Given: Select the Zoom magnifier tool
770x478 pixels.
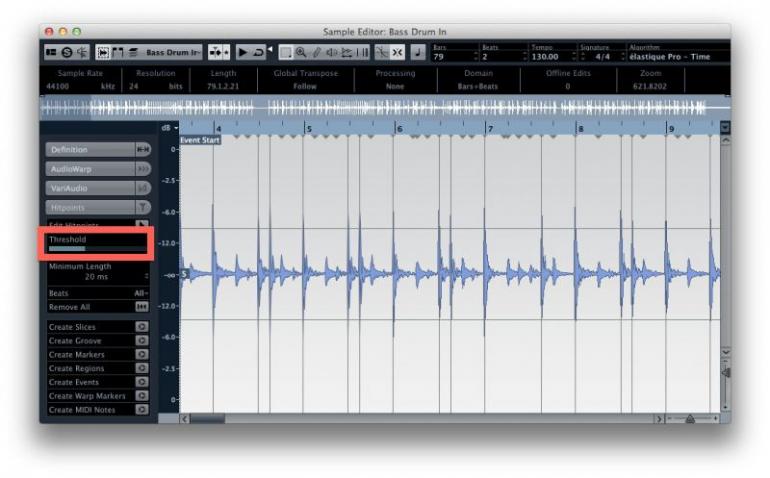Looking at the screenshot, I should (301, 52).
